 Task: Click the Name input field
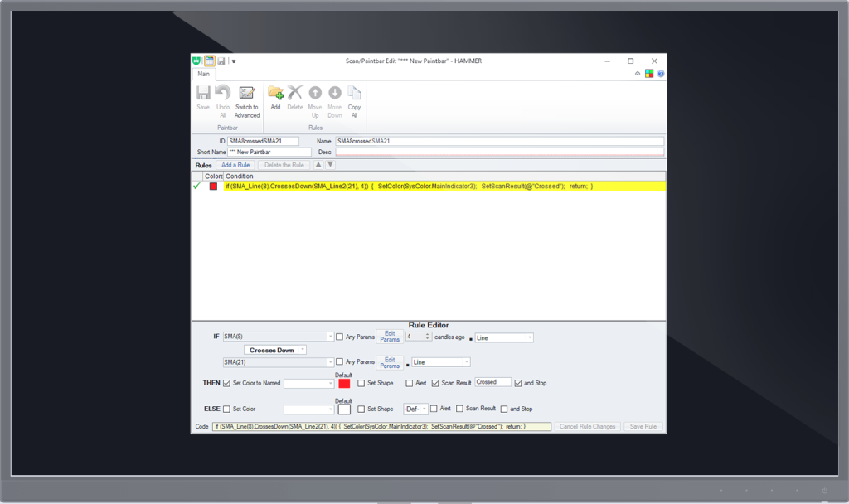coord(499,141)
